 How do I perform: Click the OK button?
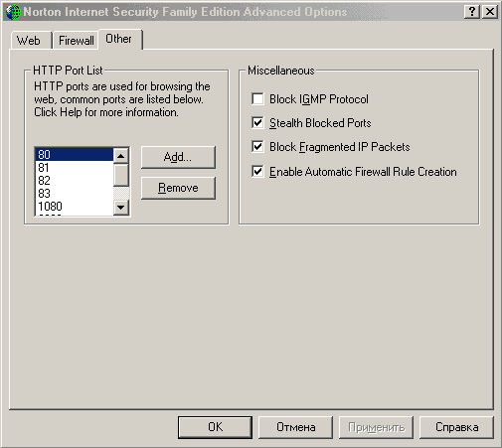(x=215, y=427)
